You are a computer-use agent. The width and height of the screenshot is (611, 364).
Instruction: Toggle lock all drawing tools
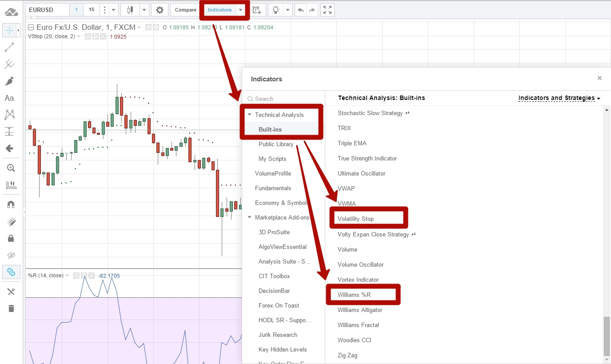click(11, 238)
